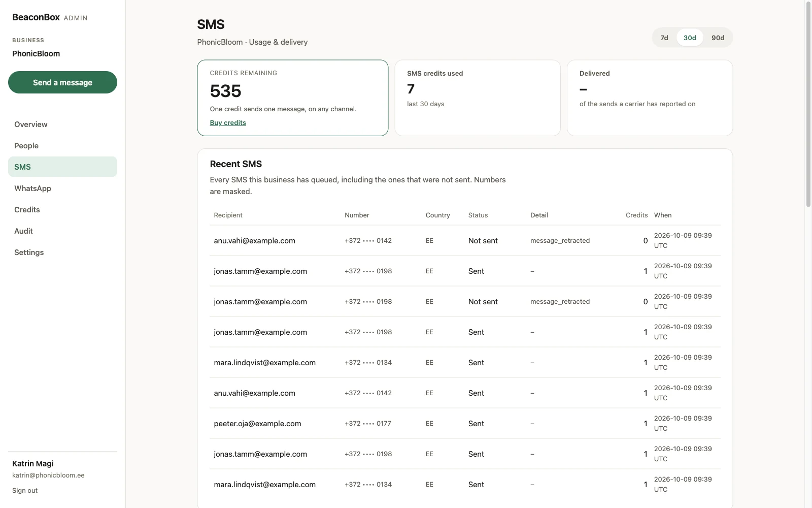Click the Delivered stat card

650,98
